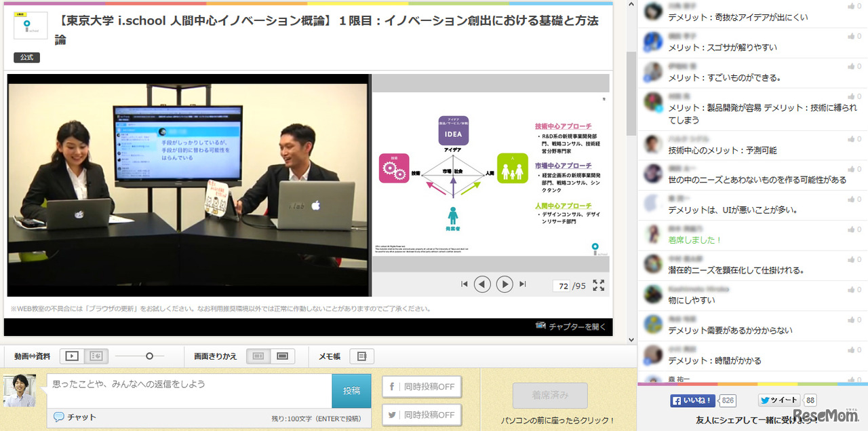868x431 pixels.
Task: Open the slides in fullscreen
Action: 599,285
